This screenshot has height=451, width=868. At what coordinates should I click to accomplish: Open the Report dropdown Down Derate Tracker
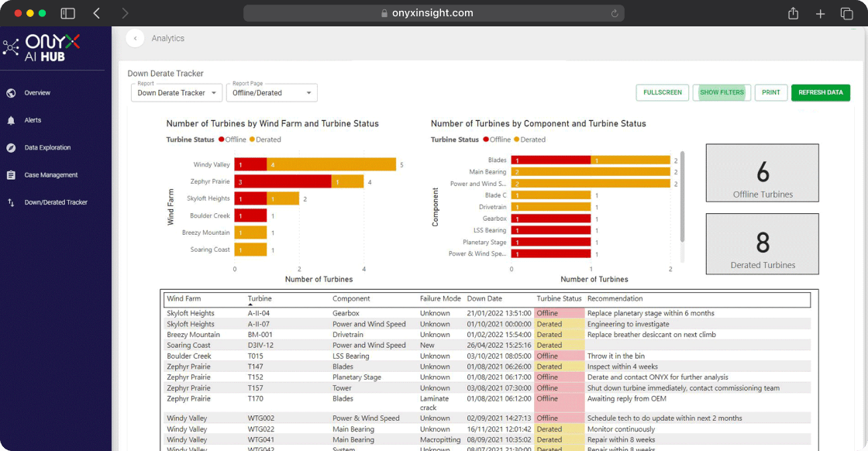tap(177, 93)
